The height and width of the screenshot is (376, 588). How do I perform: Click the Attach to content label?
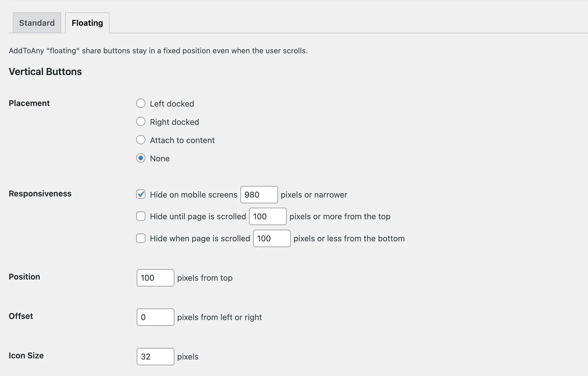[x=182, y=140]
